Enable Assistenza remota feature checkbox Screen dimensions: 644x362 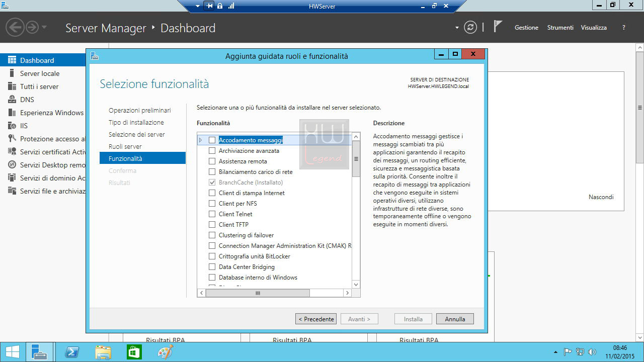(212, 161)
